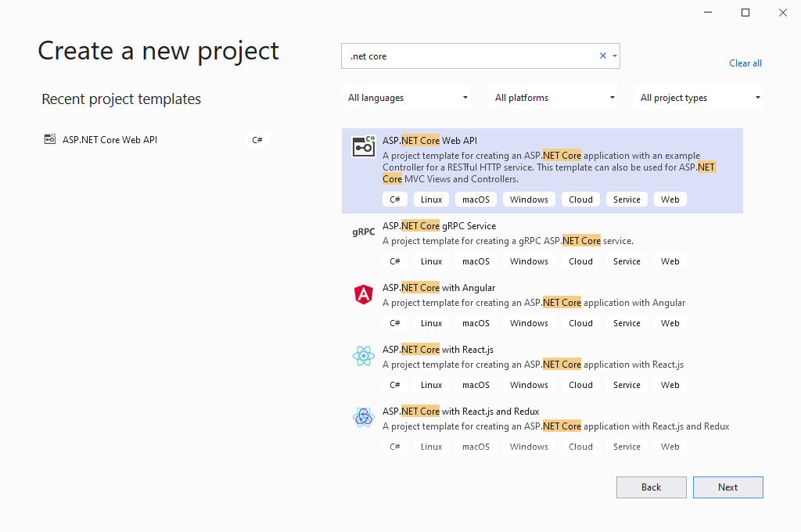Viewport: 801px width, 532px height.
Task: Click the recent ASP.NET Core Web API icon
Action: pos(51,140)
